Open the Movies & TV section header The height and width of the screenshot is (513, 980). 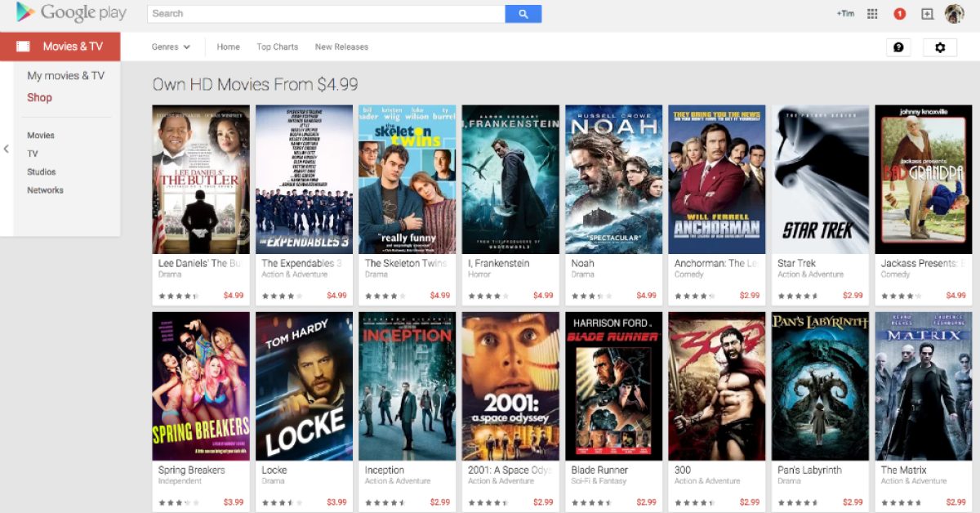(x=60, y=47)
